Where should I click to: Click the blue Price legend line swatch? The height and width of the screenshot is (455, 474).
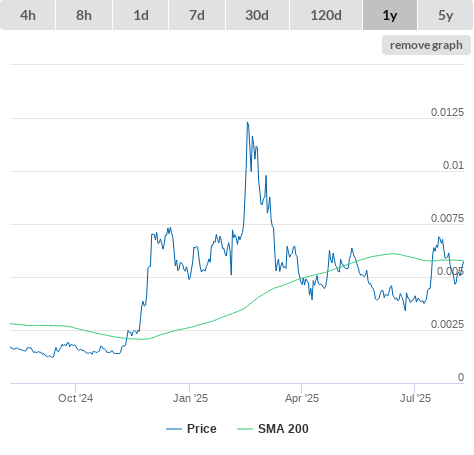[x=174, y=429]
